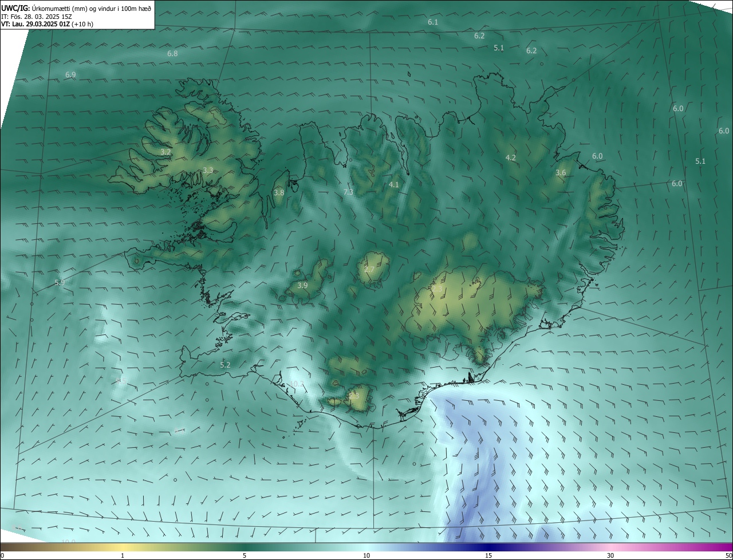Click the '50' label on the color scale

tap(728, 556)
